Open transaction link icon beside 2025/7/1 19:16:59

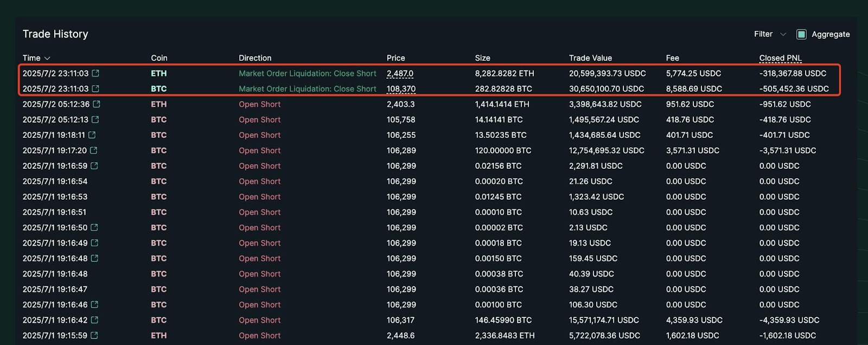tap(94, 165)
